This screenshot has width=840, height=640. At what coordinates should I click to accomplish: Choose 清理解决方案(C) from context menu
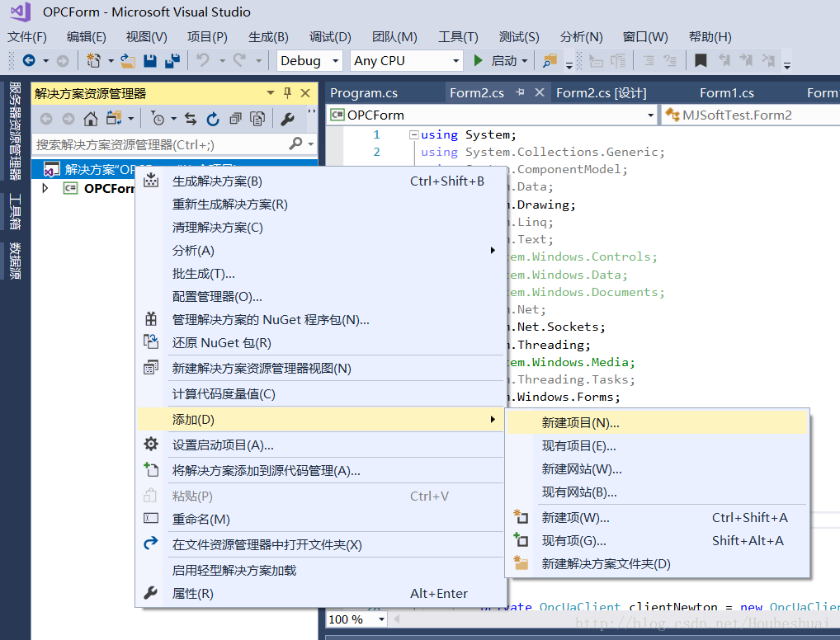(320, 227)
